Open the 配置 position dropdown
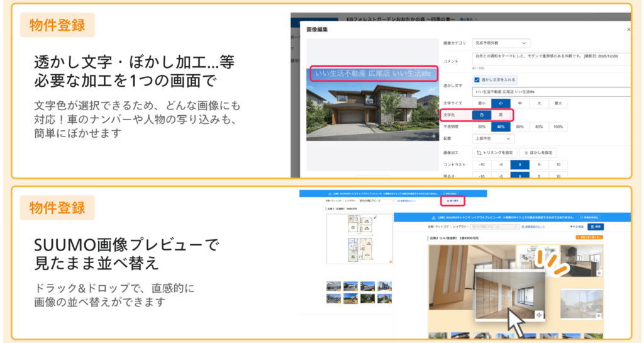Image resolution: width=644 pixels, height=343 pixels. pos(494,138)
